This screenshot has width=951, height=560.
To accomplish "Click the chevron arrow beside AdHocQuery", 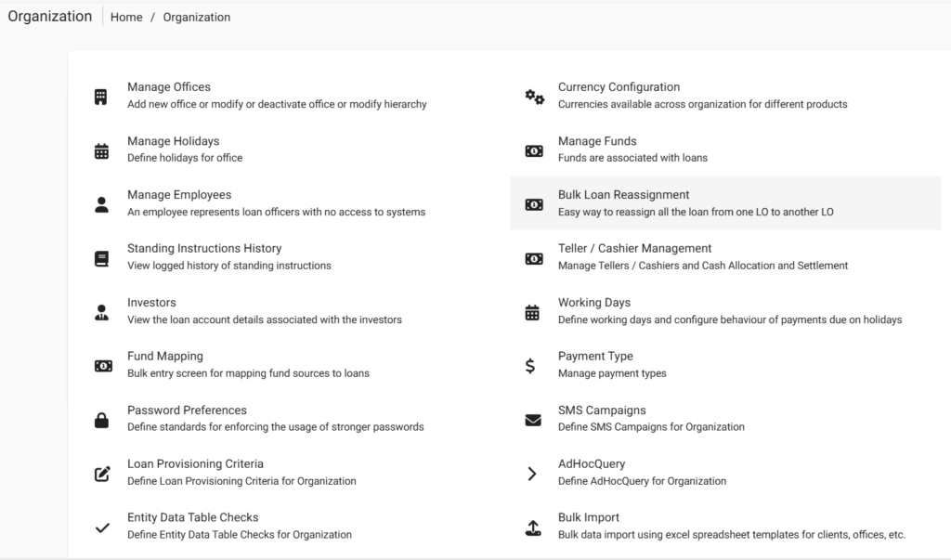I will click(x=532, y=474).
